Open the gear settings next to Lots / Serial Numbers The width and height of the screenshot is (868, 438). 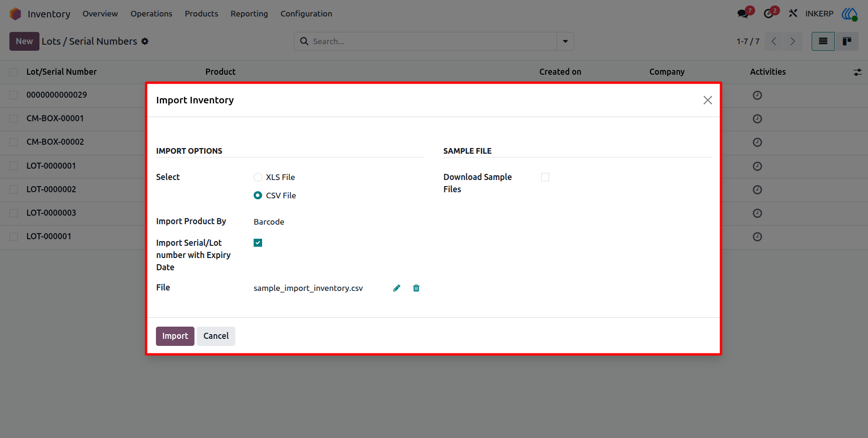[x=145, y=41]
